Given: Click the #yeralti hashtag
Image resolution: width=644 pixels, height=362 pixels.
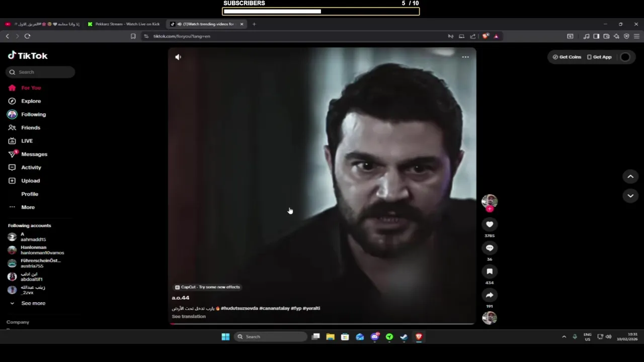Looking at the screenshot, I should [311, 308].
